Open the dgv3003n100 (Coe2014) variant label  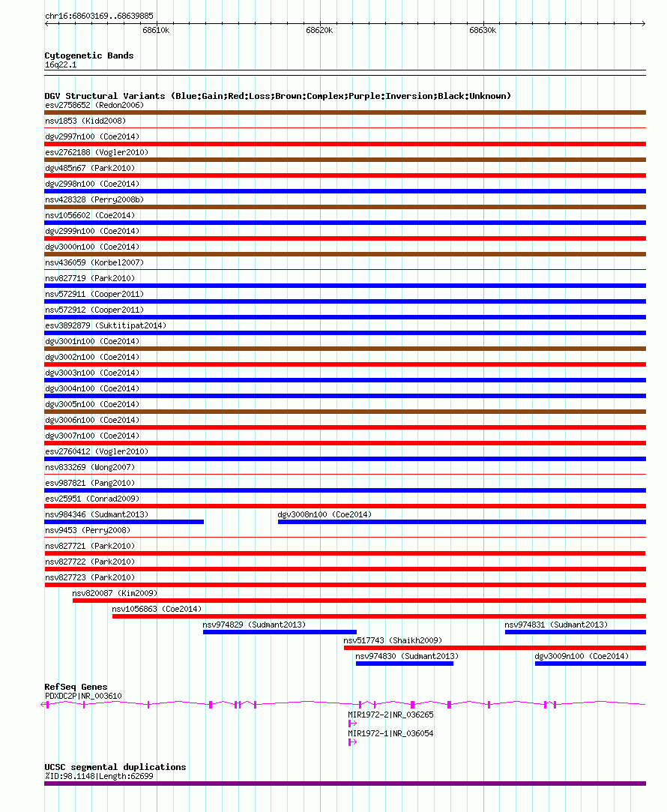pos(92,373)
